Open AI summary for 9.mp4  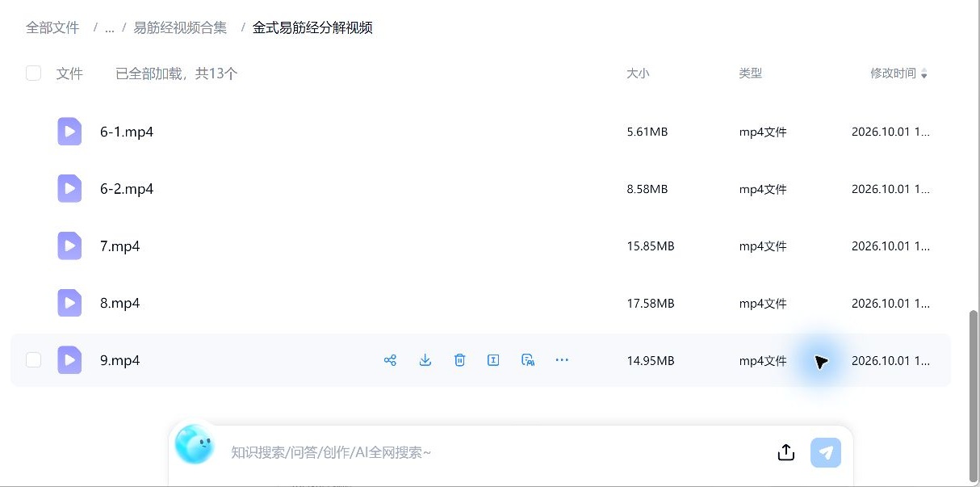tap(528, 360)
